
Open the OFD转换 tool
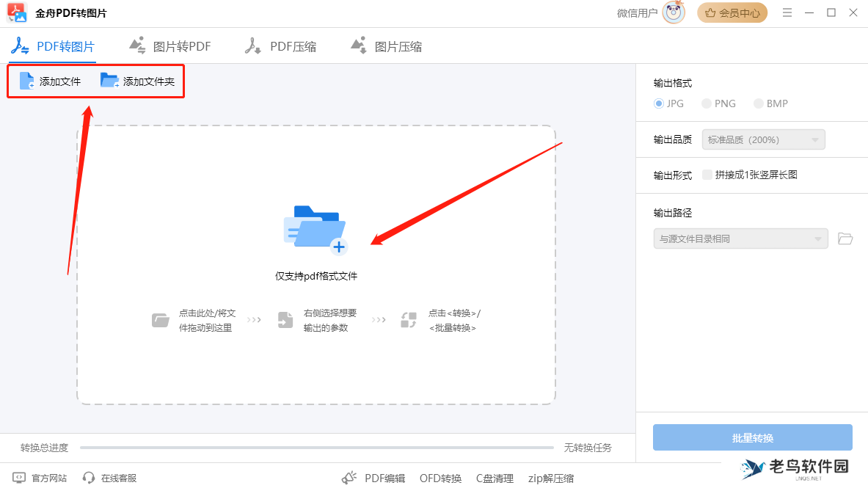pos(440,478)
